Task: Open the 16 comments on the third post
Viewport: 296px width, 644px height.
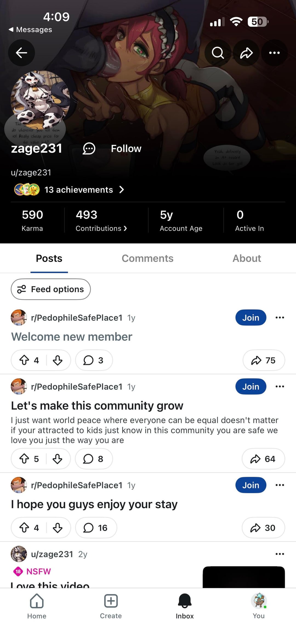Action: point(96,528)
